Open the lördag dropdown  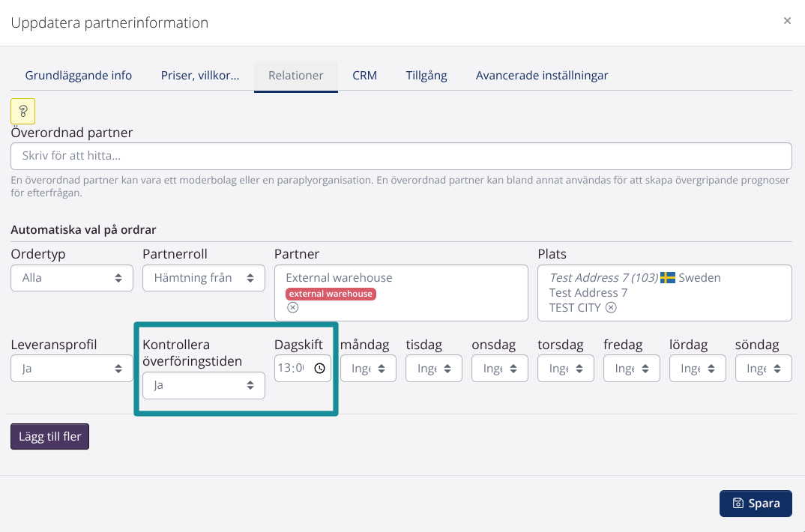point(697,369)
